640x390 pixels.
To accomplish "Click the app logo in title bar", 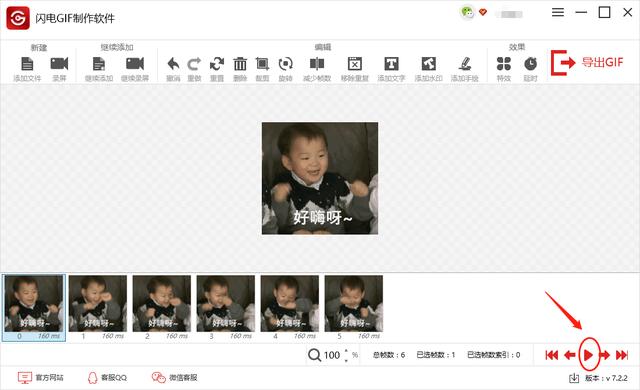I will coord(18,18).
